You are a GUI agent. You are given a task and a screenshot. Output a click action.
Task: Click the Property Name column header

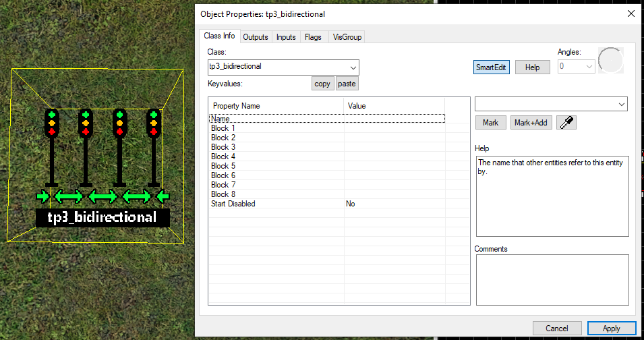276,105
